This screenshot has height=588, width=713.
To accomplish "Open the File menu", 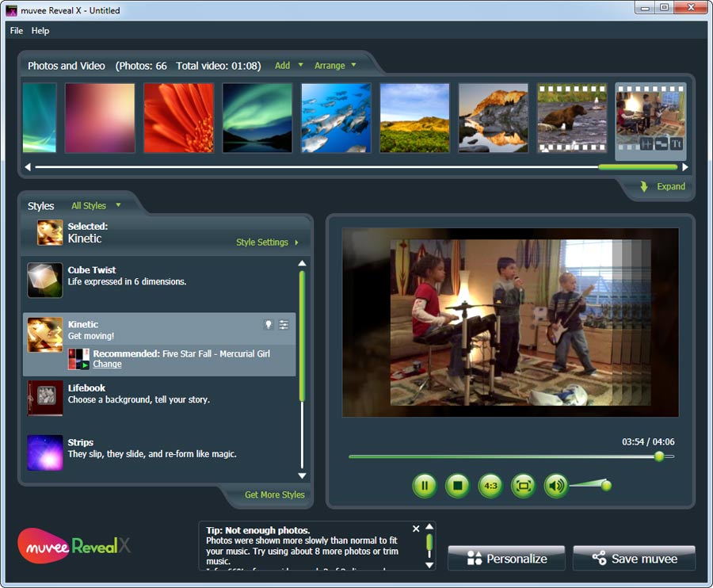I will click(17, 31).
